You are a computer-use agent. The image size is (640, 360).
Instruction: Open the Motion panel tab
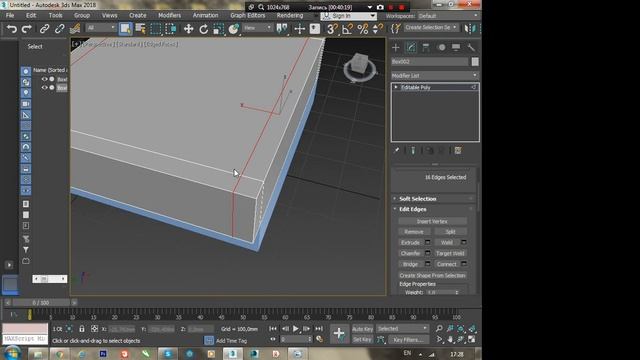coord(441,47)
